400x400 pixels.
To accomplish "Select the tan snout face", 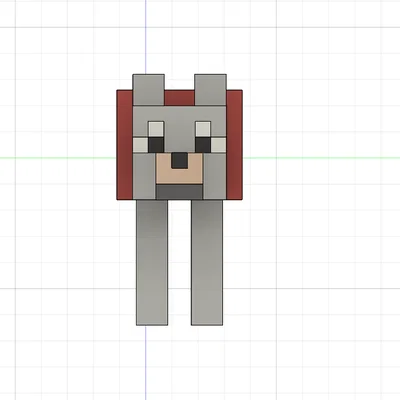I will 179,176.
